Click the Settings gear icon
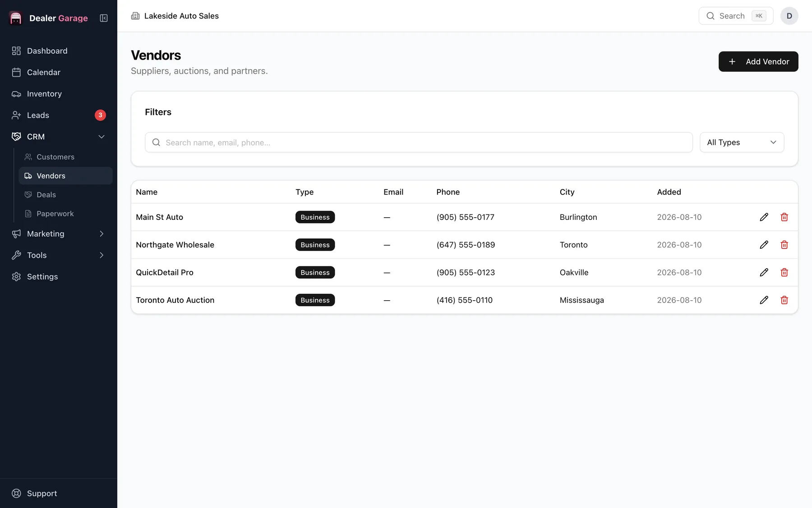Image resolution: width=812 pixels, height=508 pixels. tap(16, 277)
